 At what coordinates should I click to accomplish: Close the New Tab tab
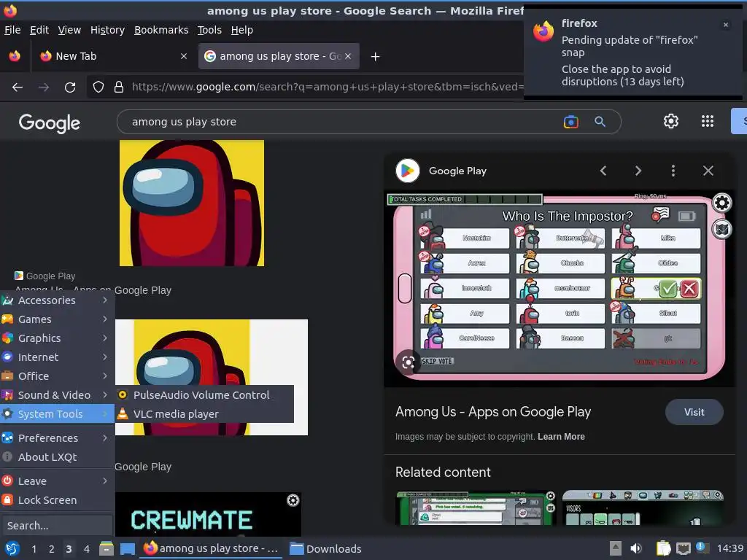click(183, 56)
